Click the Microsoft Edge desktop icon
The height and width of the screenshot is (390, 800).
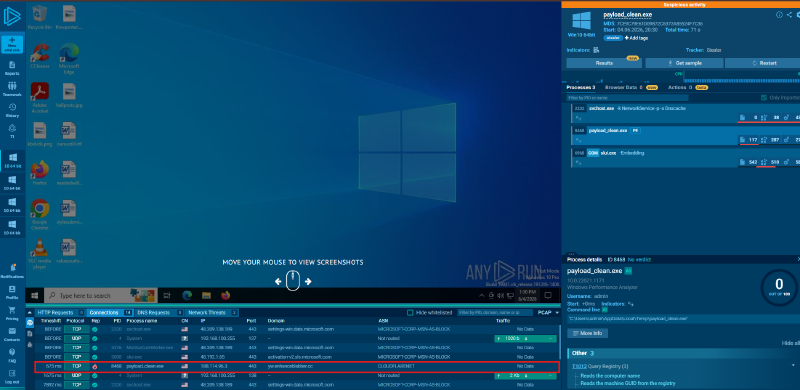coord(69,59)
